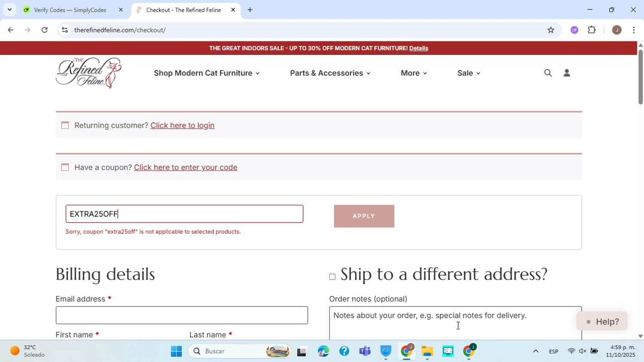Open the purple extension icon in toolbar
This screenshot has height=362, width=644.
coord(574,30)
